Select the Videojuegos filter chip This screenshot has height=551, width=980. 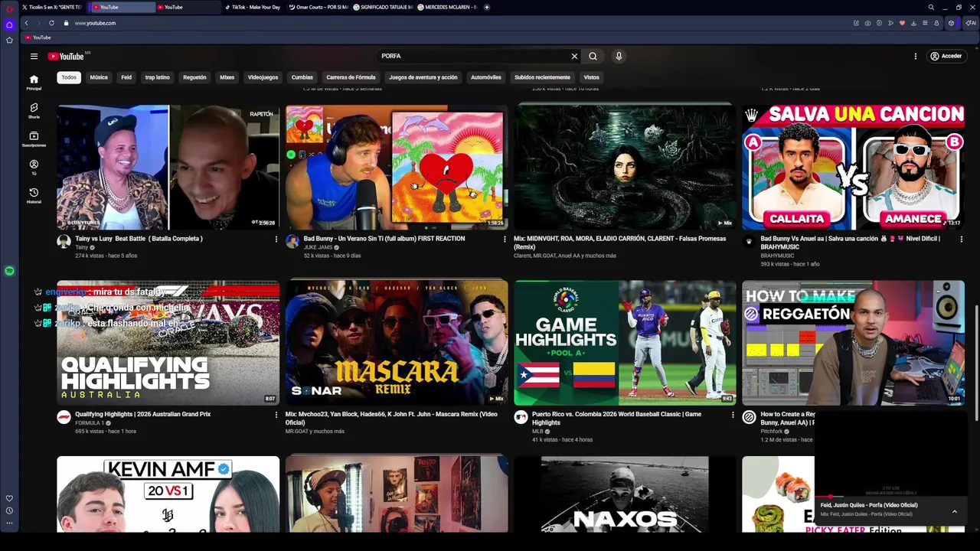[263, 77]
